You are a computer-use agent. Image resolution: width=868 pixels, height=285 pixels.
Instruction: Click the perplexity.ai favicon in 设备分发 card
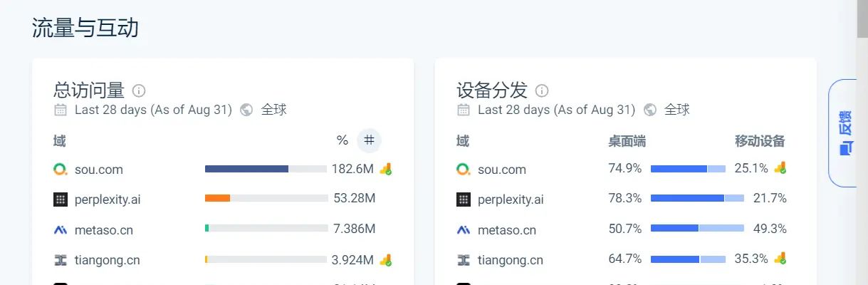464,199
